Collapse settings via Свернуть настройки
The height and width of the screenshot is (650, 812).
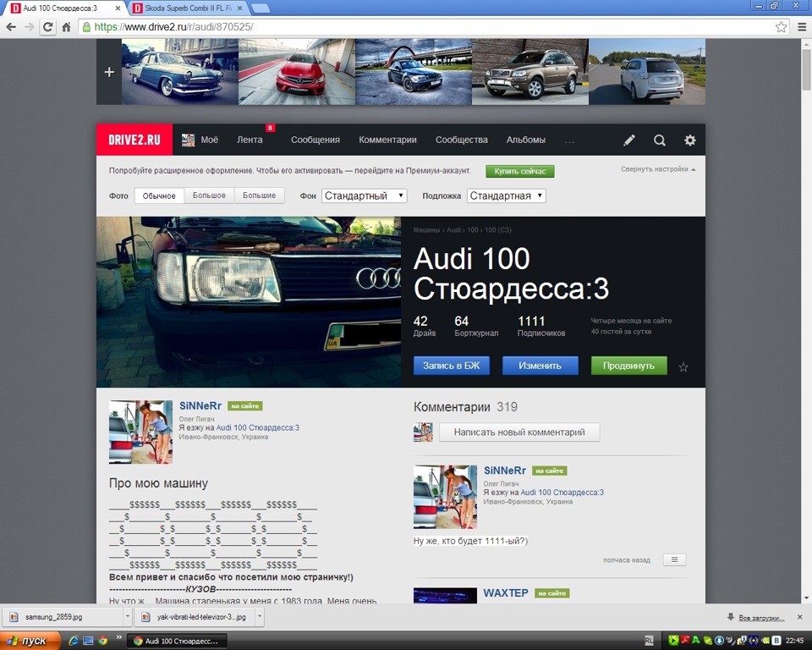(x=658, y=169)
